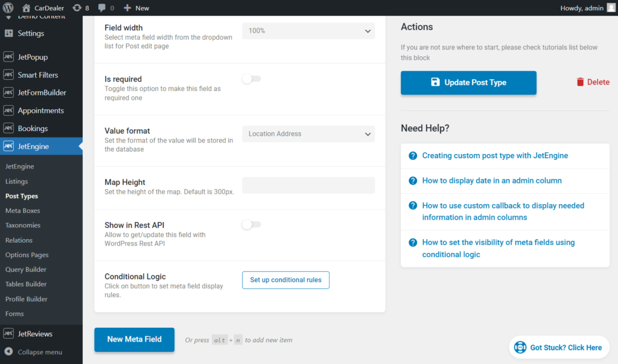
Task: Click Howdy, admin account text
Action: point(582,8)
